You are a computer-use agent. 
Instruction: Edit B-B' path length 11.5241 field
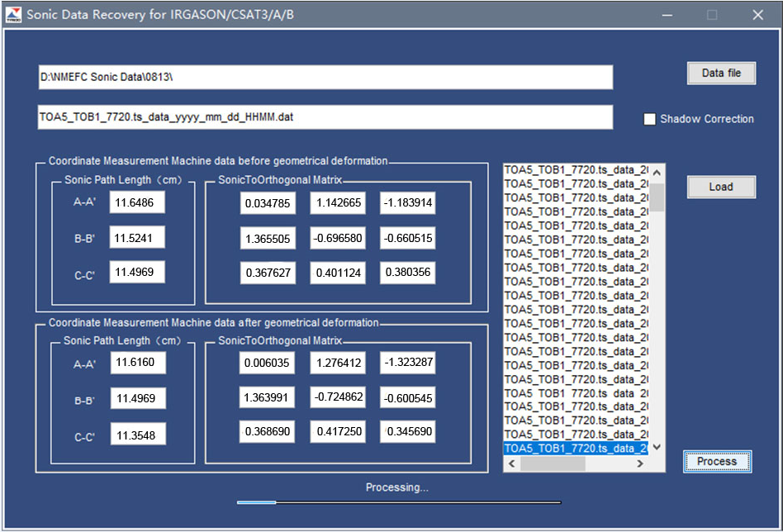138,238
